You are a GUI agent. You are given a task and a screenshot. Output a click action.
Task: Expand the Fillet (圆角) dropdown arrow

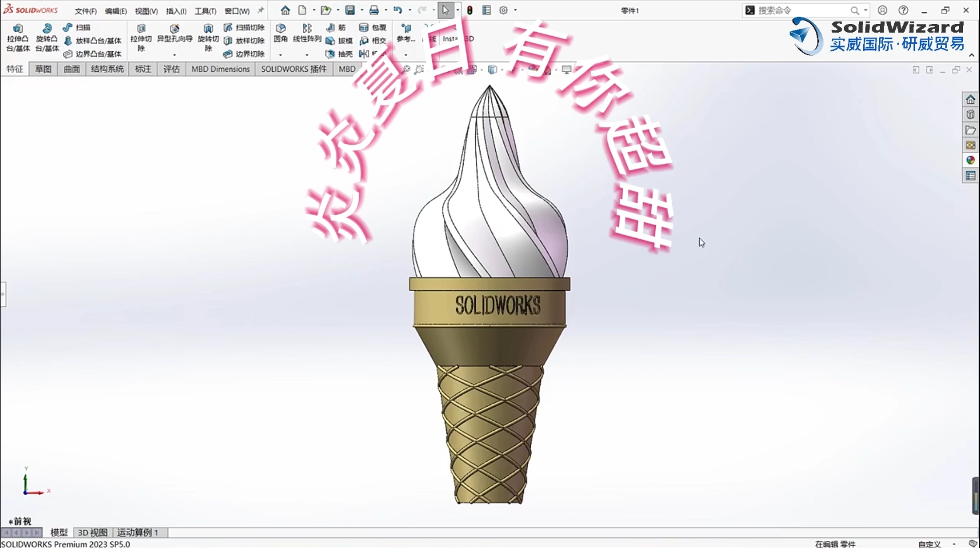pyautogui.click(x=281, y=55)
